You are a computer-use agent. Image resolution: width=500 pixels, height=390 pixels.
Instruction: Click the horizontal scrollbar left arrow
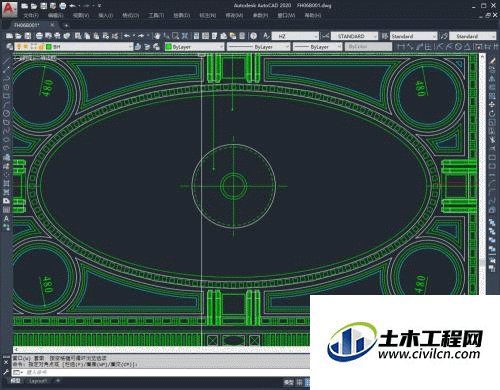click(x=16, y=349)
